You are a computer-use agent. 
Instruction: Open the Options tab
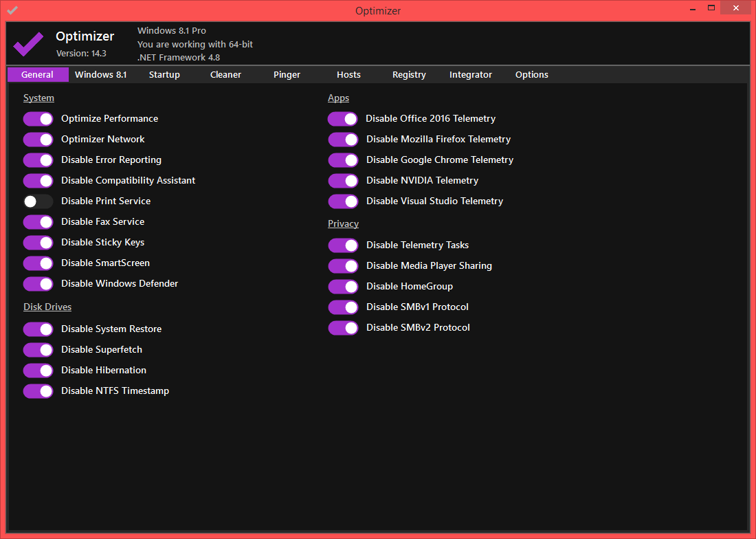point(532,75)
